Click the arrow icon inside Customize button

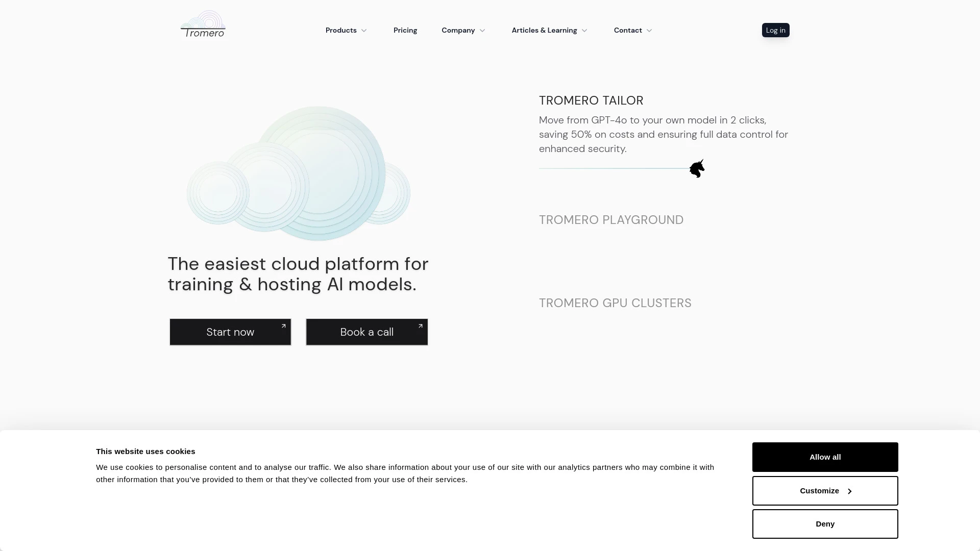point(850,491)
